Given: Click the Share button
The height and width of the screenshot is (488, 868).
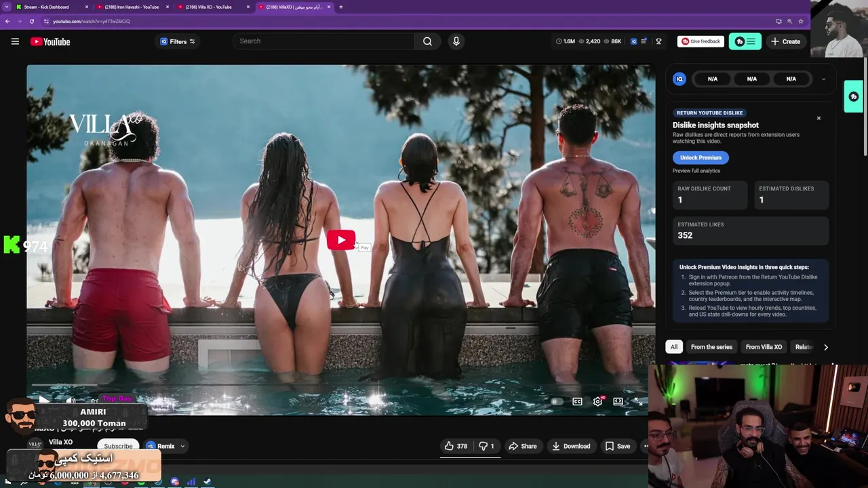Looking at the screenshot, I should (522, 446).
